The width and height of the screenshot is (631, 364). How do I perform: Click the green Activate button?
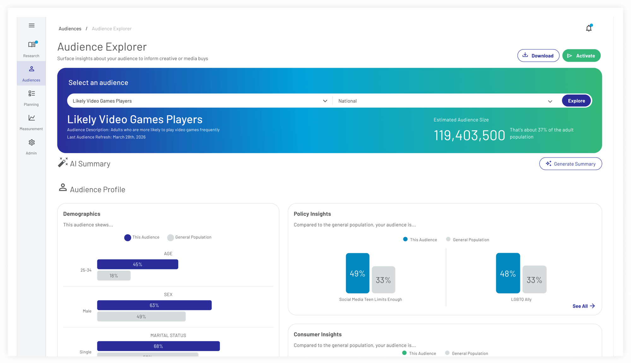point(581,55)
